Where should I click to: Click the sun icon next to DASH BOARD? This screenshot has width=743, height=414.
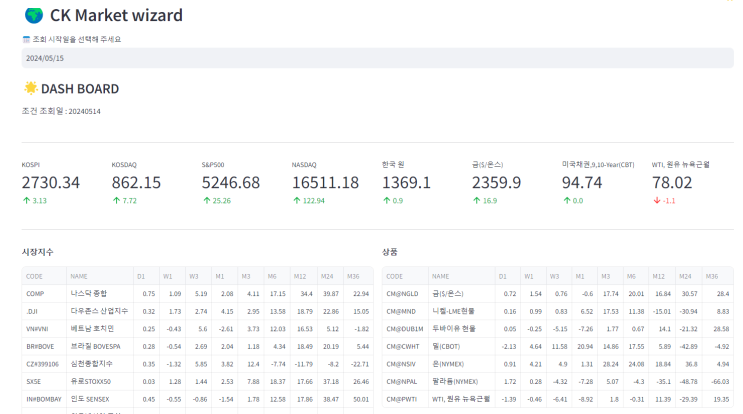(31, 88)
